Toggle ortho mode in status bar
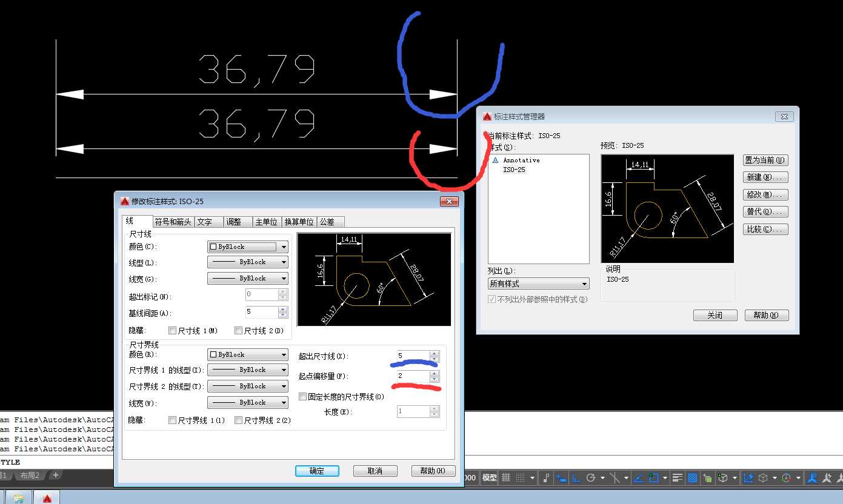Image resolution: width=843 pixels, height=504 pixels. [x=576, y=477]
